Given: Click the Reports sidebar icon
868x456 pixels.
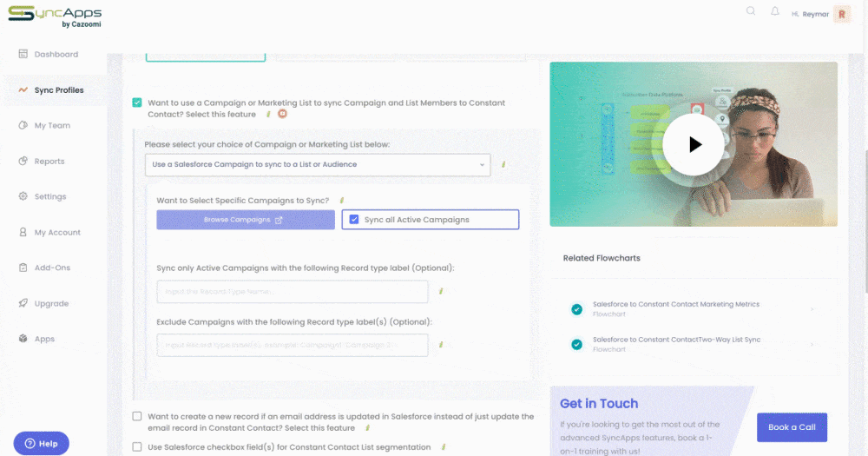Looking at the screenshot, I should 23,162.
